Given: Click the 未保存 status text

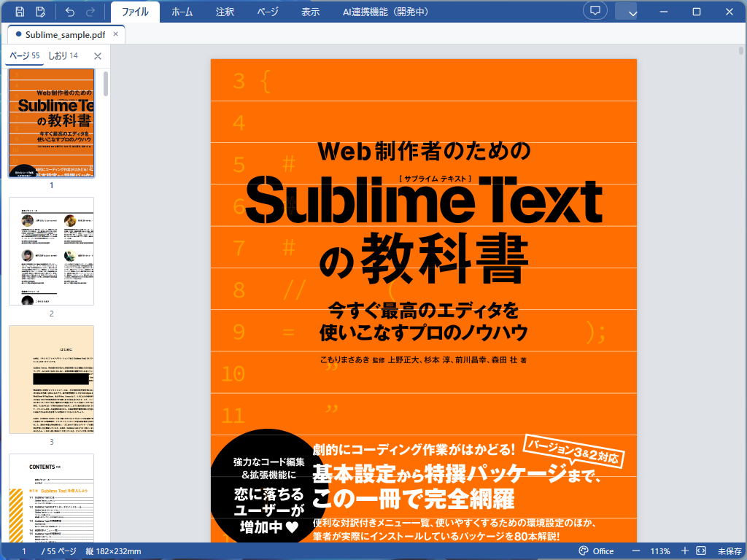Looking at the screenshot, I should click(729, 551).
